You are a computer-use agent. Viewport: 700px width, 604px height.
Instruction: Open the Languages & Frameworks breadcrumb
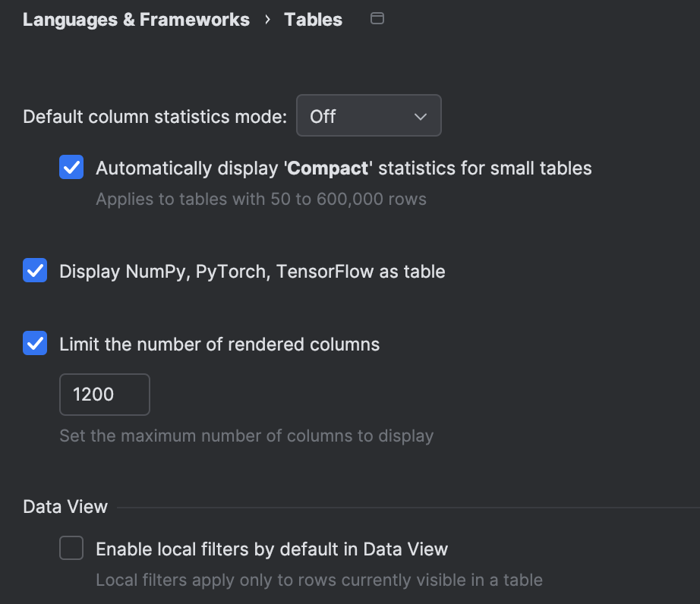coord(136,20)
